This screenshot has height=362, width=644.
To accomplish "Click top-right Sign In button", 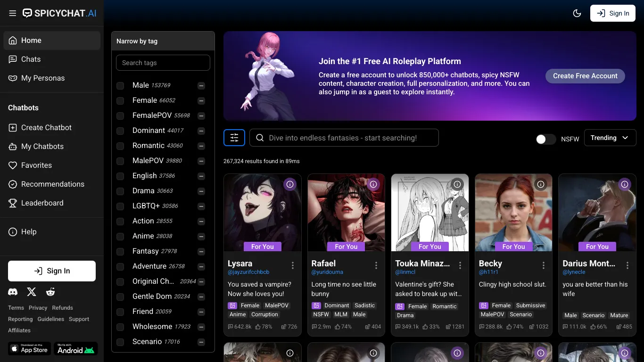I will click(x=613, y=13).
